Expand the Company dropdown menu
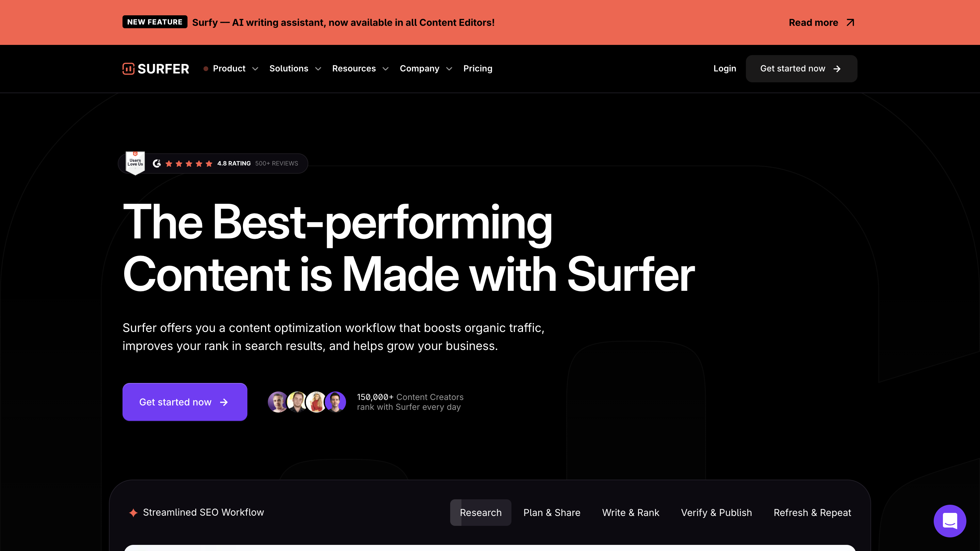The image size is (980, 551). 425,68
